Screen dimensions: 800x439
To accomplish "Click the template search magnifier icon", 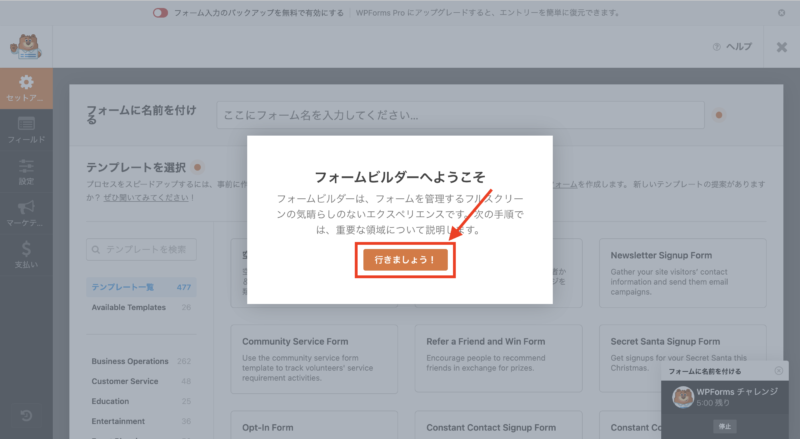I will [x=95, y=250].
